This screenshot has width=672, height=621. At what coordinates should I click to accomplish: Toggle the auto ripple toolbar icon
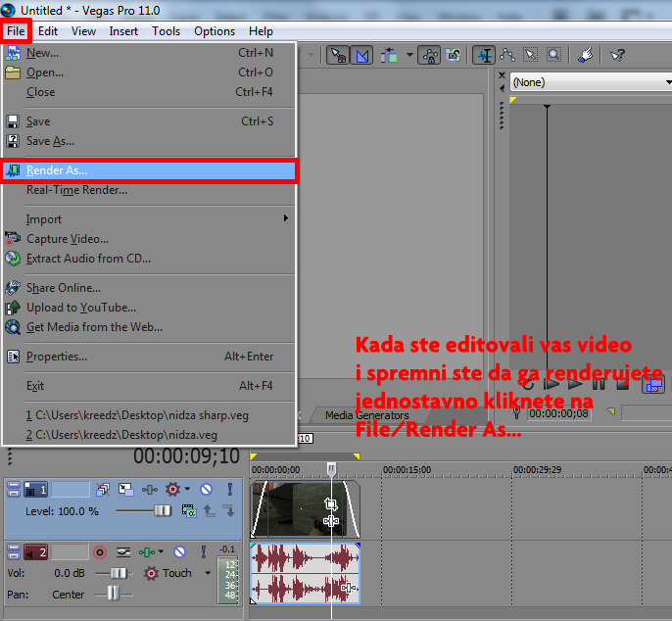point(338,55)
